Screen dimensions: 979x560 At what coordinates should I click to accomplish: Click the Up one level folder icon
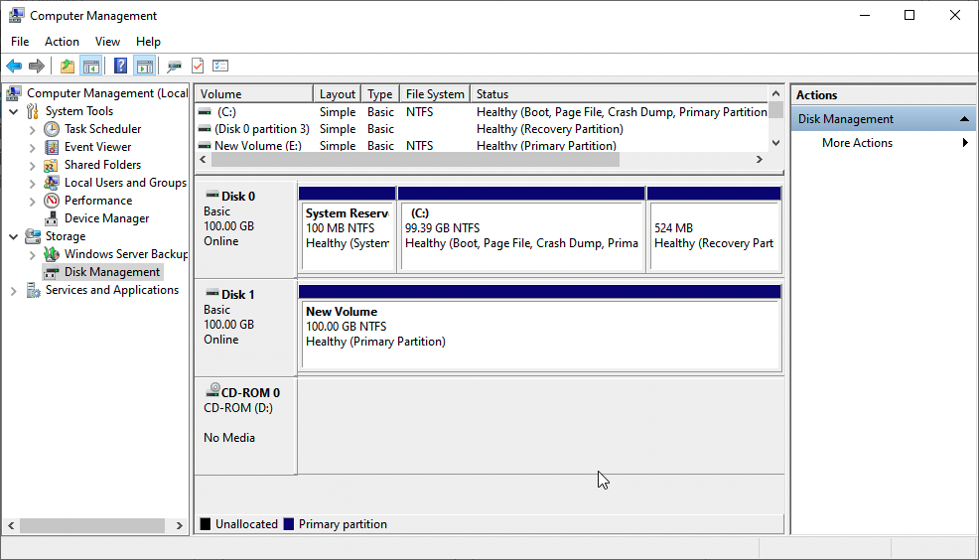[68, 66]
